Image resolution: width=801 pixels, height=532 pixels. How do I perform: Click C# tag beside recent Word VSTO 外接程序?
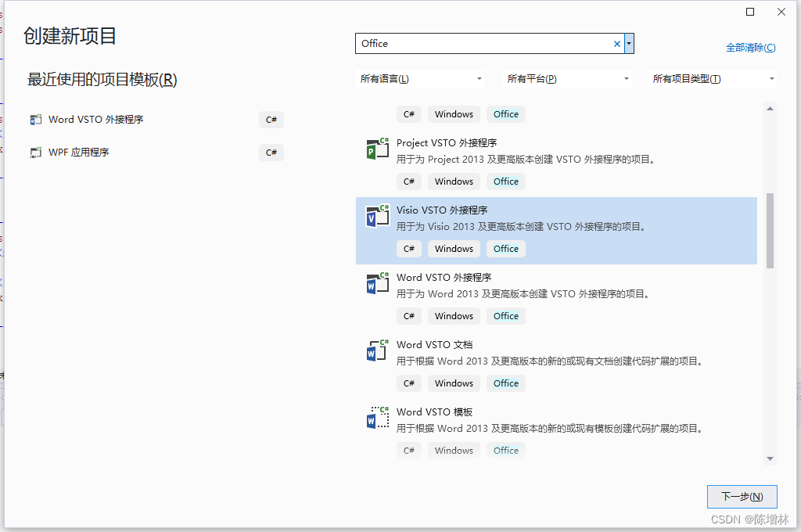point(271,120)
